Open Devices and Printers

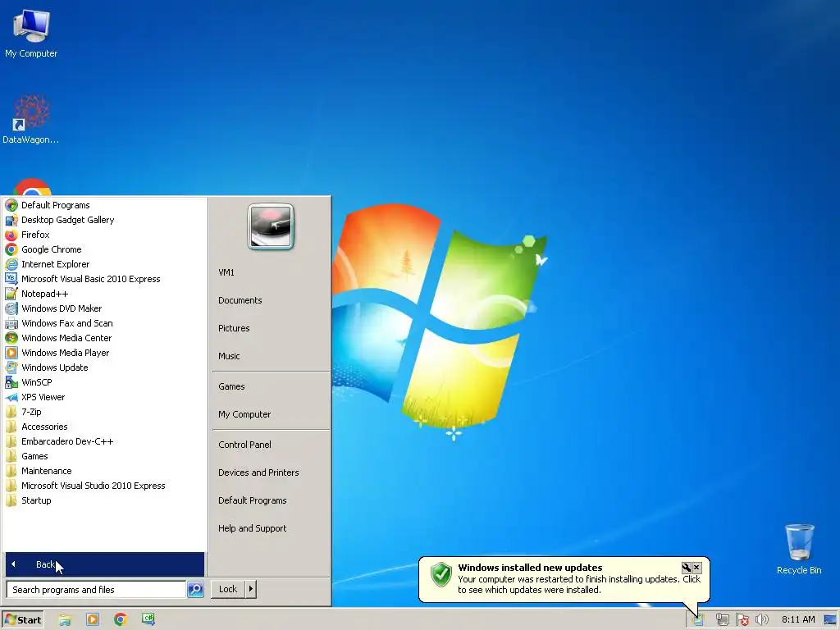point(258,472)
